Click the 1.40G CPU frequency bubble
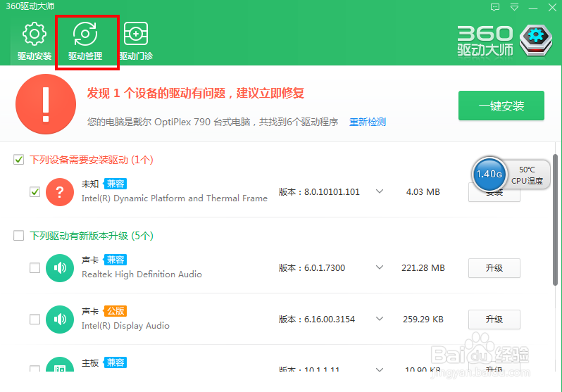562x392 pixels. [x=489, y=175]
